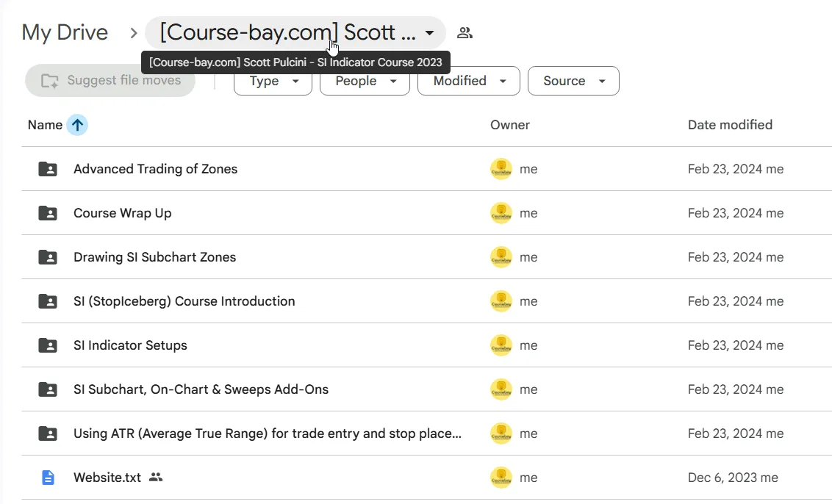Select SI (StopIceberg) Course Introduction row

tap(426, 300)
